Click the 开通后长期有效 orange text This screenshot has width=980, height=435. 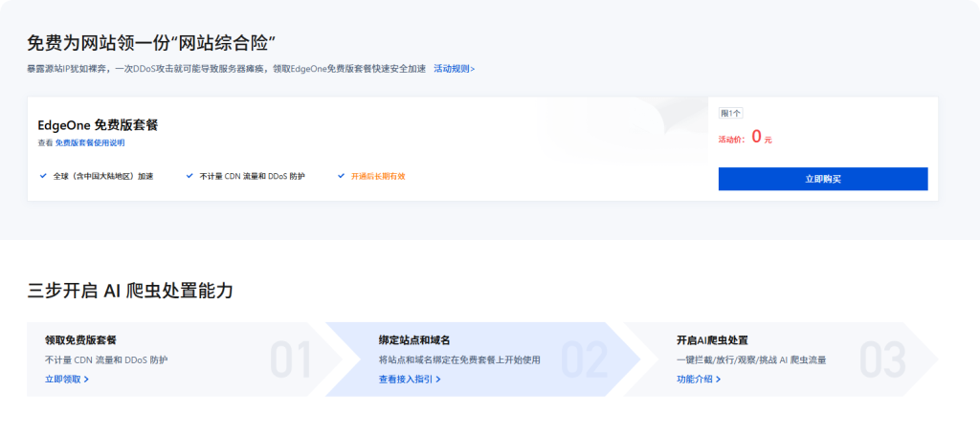[378, 176]
